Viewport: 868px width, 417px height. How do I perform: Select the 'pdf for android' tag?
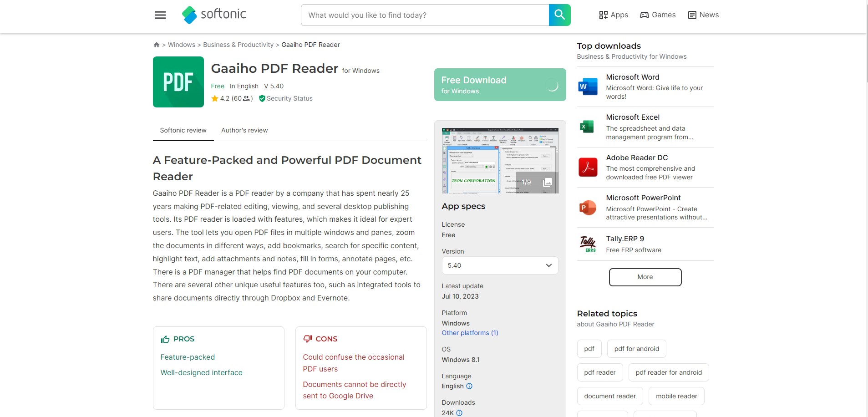pyautogui.click(x=636, y=349)
